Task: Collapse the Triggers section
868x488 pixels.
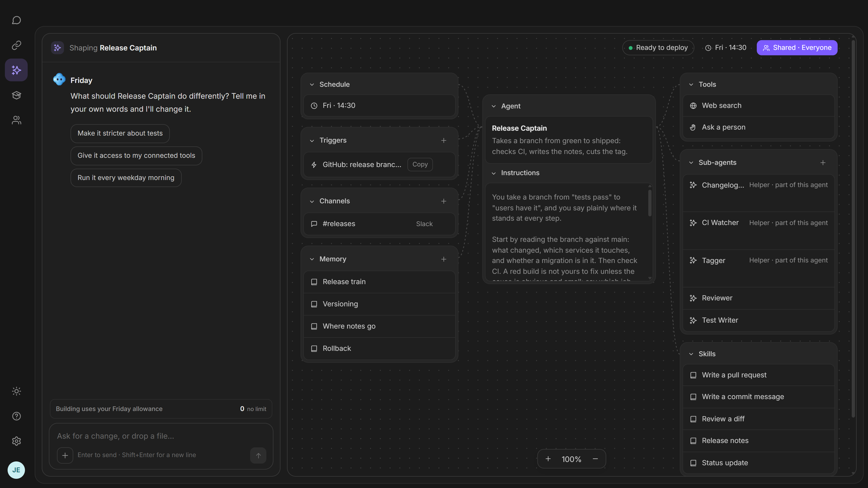Action: (x=312, y=140)
